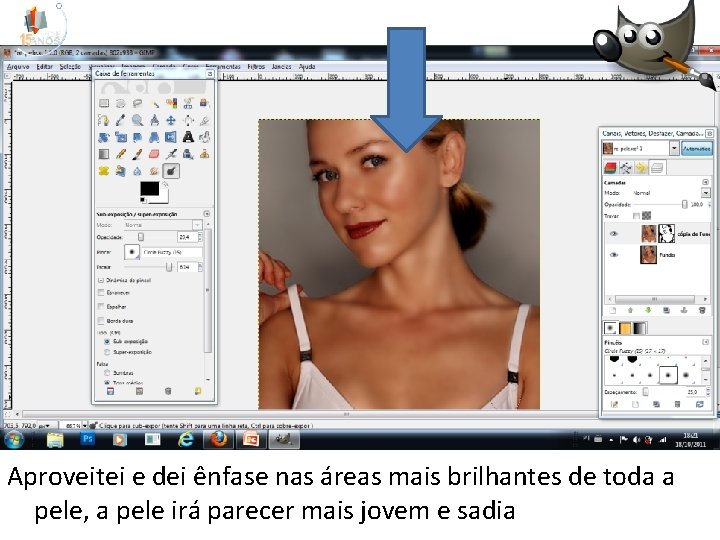Select the Heal tool

[104, 171]
